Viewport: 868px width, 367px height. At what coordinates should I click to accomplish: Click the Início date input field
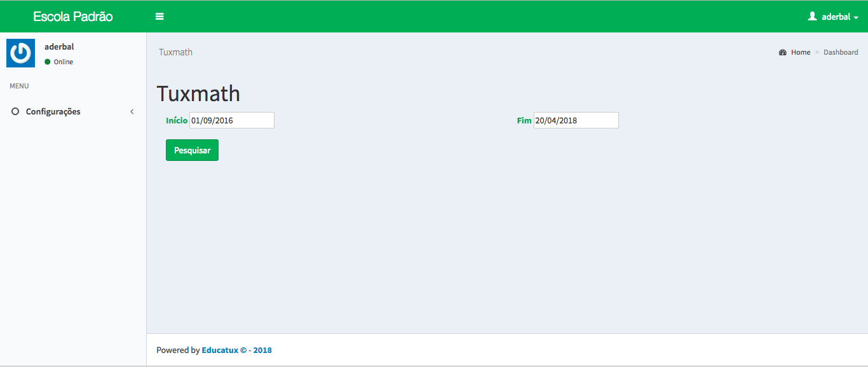click(x=232, y=120)
